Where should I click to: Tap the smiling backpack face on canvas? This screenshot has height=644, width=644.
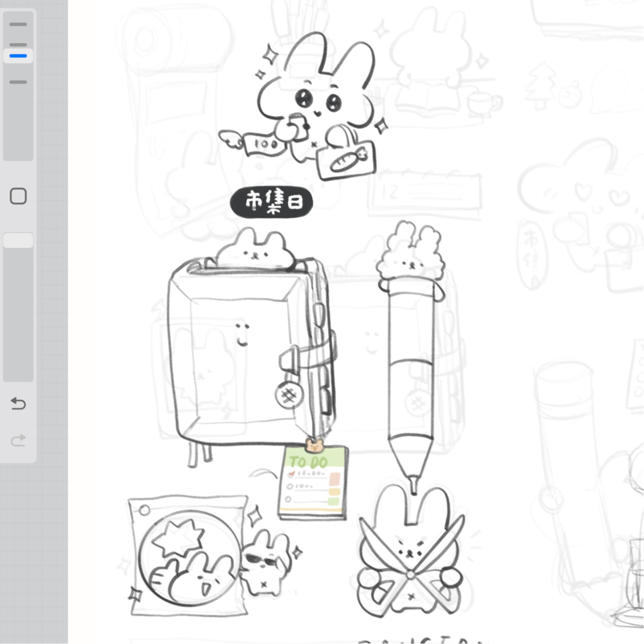[242, 335]
